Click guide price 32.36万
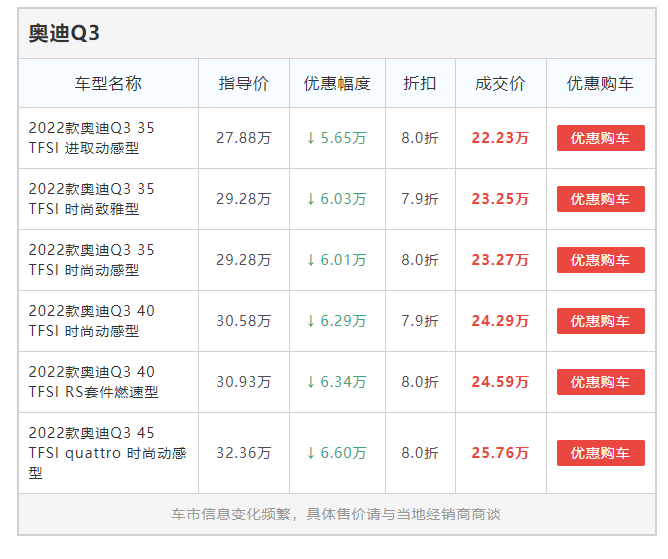 tap(244, 453)
